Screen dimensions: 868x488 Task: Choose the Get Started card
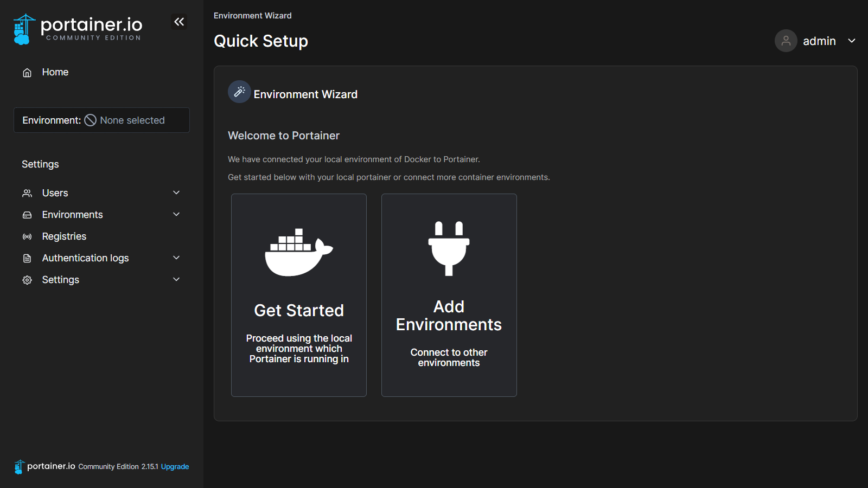point(299,295)
